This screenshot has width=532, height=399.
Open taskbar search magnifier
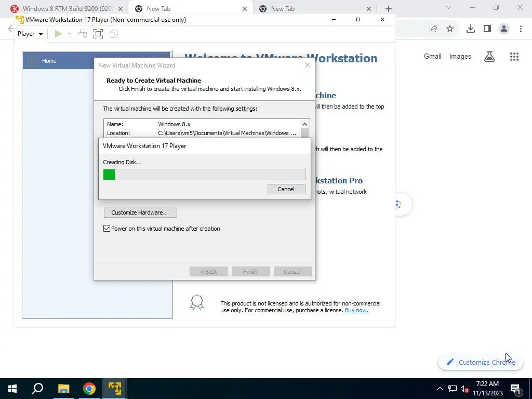(x=37, y=389)
